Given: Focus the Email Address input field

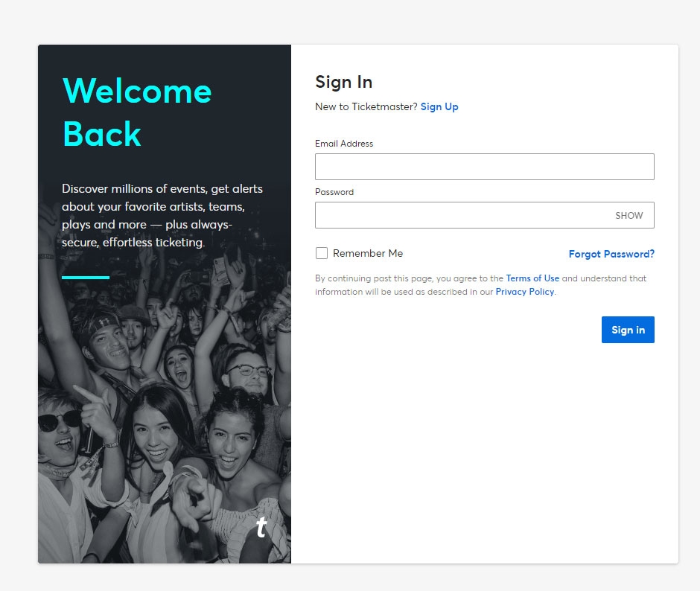Looking at the screenshot, I should (484, 167).
